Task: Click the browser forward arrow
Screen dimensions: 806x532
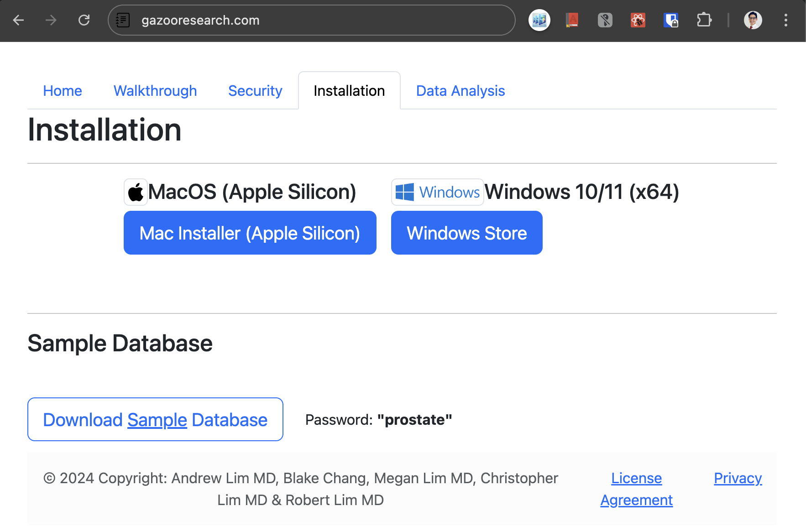Action: tap(51, 20)
